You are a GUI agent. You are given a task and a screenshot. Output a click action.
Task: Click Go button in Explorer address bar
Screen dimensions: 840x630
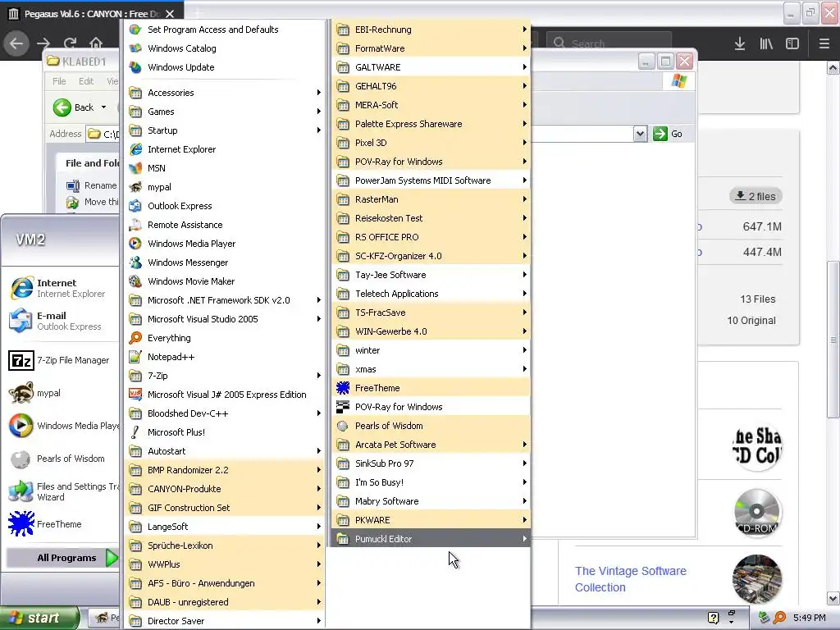pyautogui.click(x=668, y=134)
